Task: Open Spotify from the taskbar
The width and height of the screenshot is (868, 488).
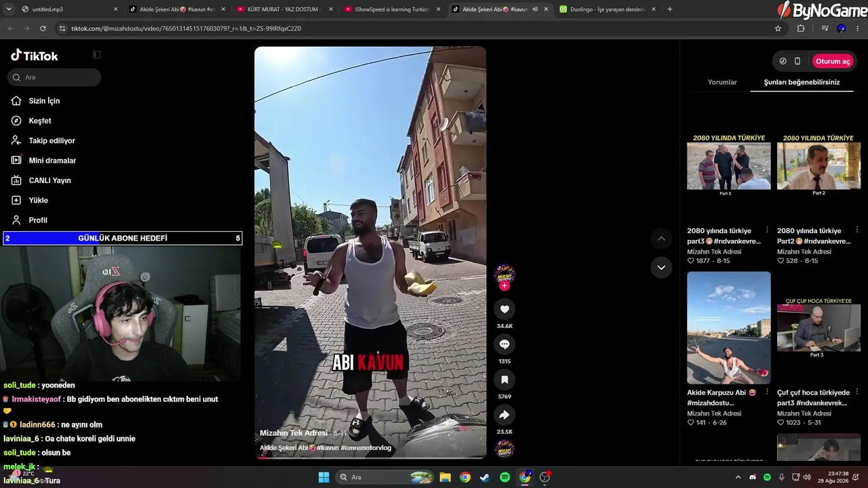Action: (x=505, y=477)
